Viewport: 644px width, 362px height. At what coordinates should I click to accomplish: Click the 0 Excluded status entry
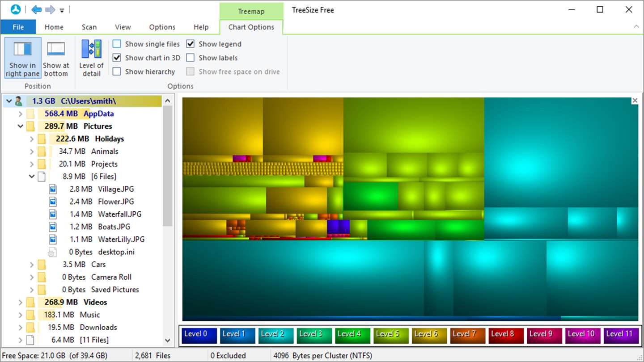coord(228,356)
